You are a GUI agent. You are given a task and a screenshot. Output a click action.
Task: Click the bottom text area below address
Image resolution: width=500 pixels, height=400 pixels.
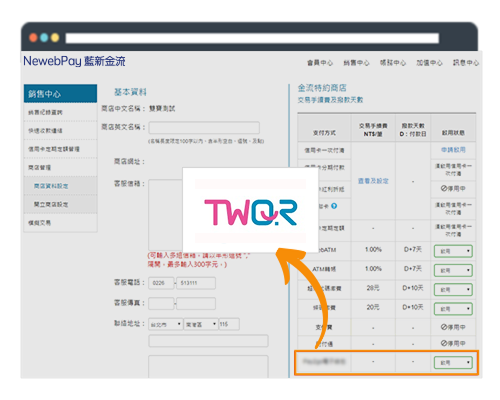click(x=208, y=366)
